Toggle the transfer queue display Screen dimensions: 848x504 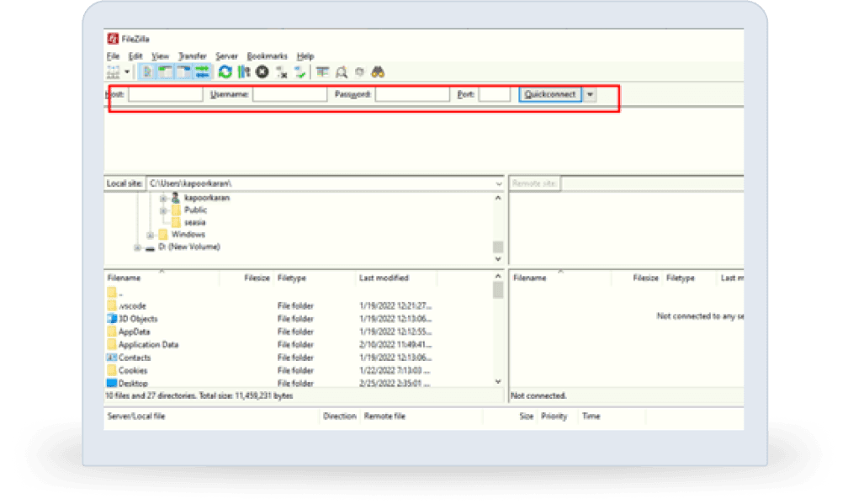point(202,72)
